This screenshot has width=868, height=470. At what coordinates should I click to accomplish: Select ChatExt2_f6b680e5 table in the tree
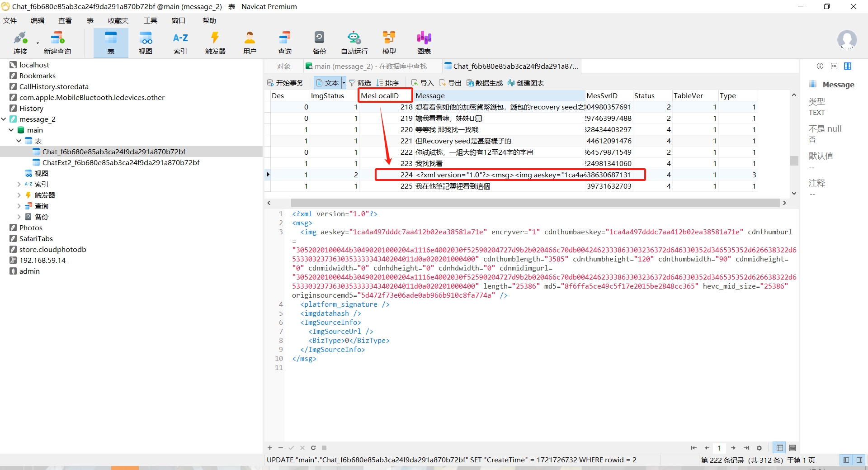(x=120, y=162)
